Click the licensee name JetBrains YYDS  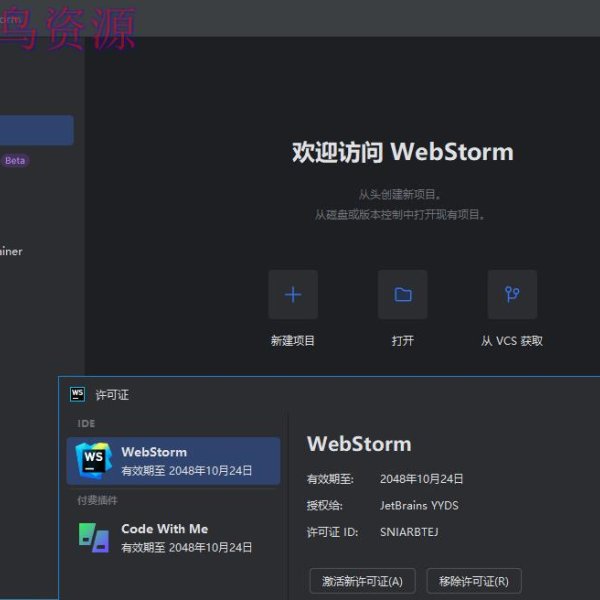[x=419, y=505]
